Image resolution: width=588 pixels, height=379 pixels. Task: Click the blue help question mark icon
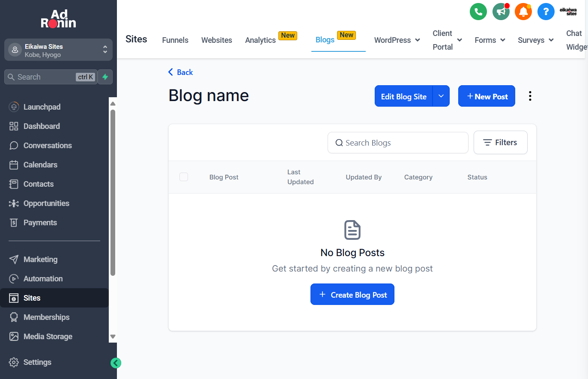click(x=546, y=12)
